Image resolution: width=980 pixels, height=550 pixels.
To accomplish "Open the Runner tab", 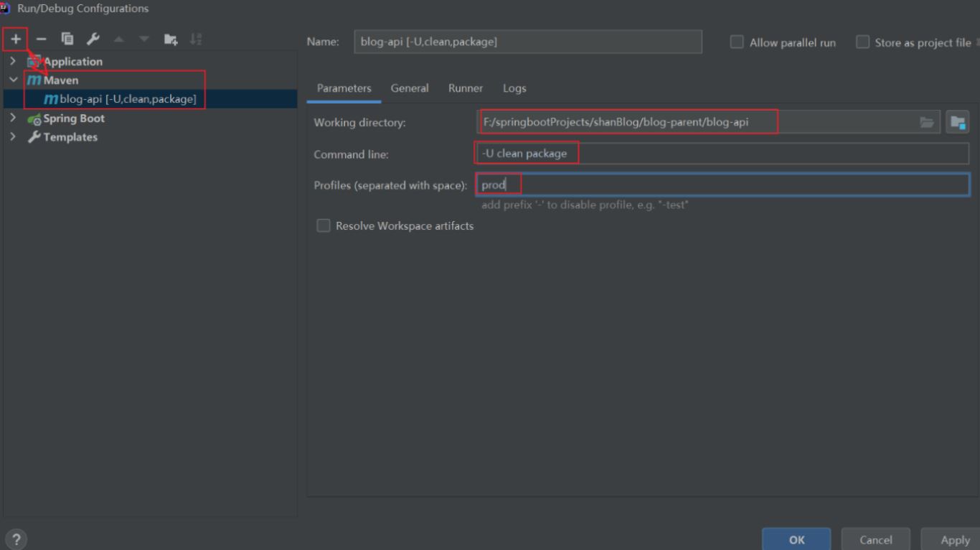I will (466, 88).
